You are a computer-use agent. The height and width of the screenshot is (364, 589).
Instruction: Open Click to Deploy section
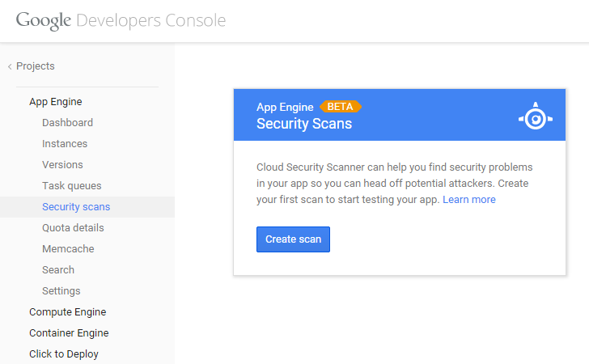click(64, 353)
